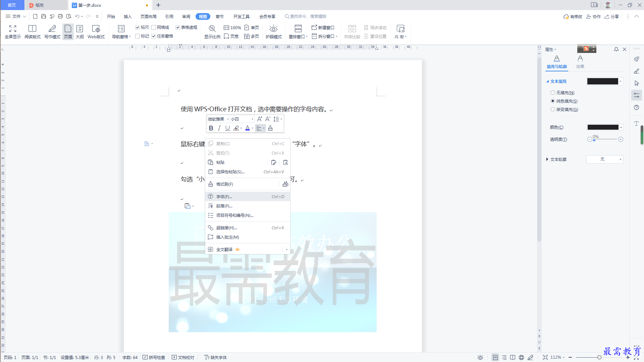Image resolution: width=644 pixels, height=362 pixels.
Task: Click the Print icon in quick access bar
Action: click(x=60, y=16)
